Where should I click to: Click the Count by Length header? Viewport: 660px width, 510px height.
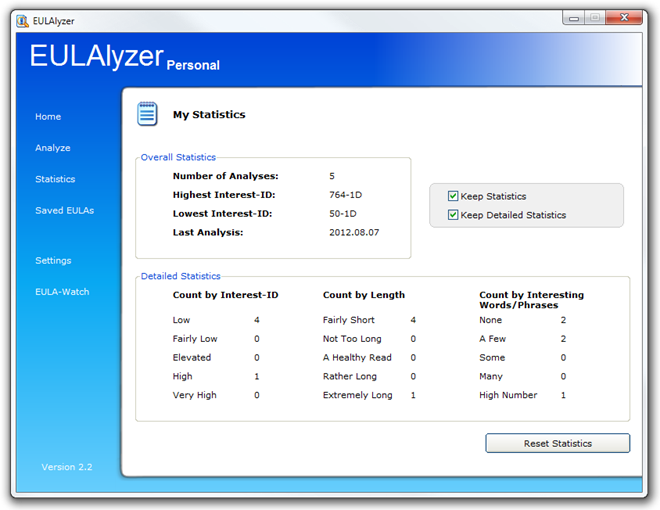(x=364, y=295)
